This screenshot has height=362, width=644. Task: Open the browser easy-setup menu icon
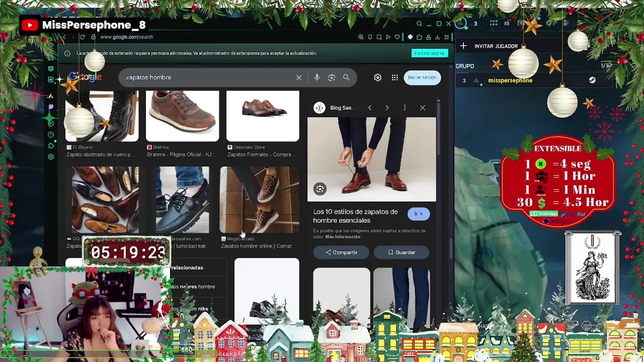pyautogui.click(x=446, y=37)
